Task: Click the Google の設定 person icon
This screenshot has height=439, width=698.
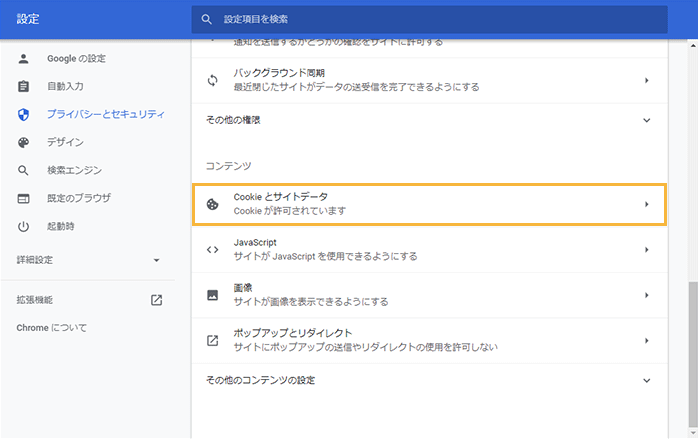Action: 24,59
